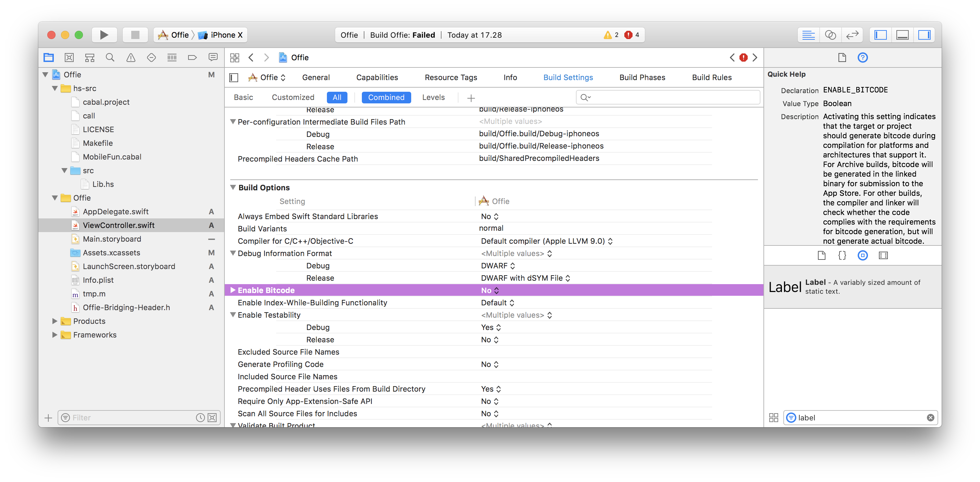This screenshot has width=980, height=482.
Task: Open the Compiler for C/C++/Objective-C dropdown
Action: point(546,241)
